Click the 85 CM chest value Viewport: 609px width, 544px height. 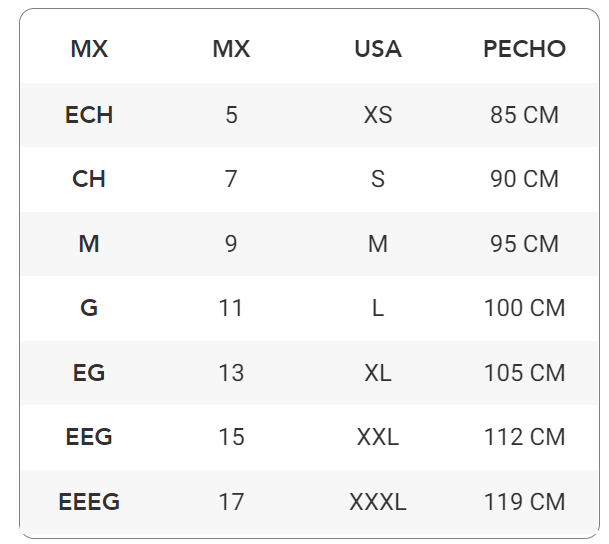[x=524, y=115]
